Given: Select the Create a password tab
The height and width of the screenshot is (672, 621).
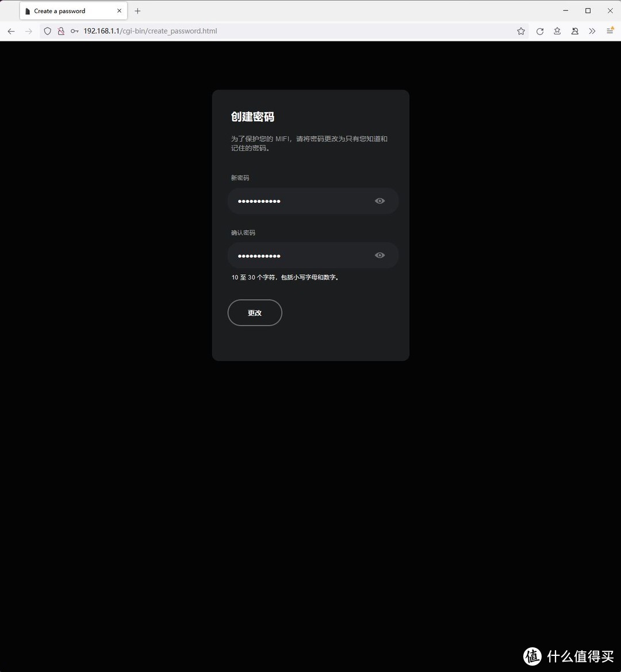Looking at the screenshot, I should pos(73,11).
